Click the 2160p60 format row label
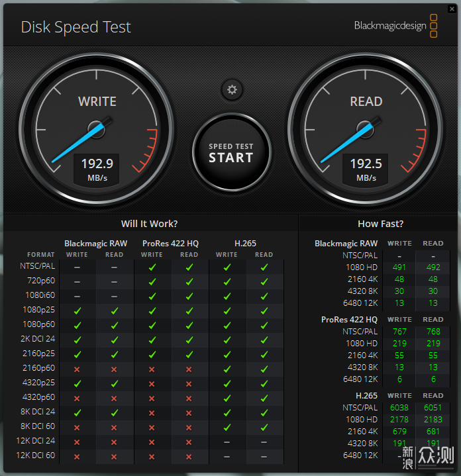 39,368
